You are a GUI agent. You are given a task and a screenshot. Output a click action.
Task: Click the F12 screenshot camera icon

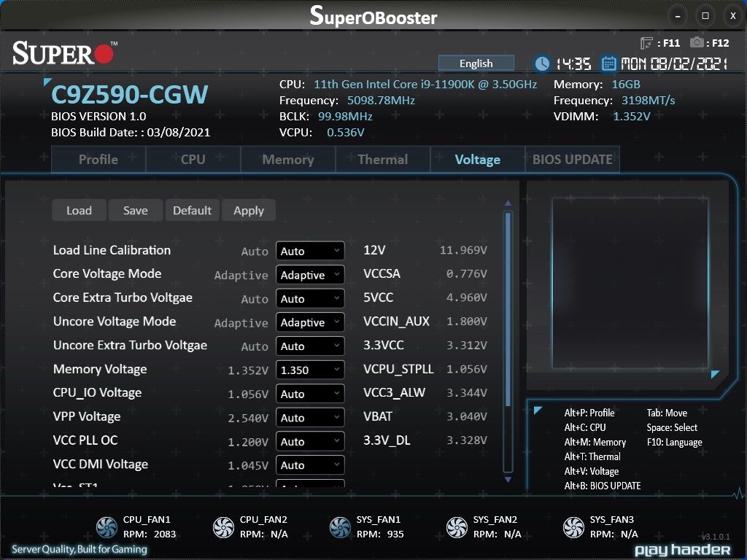pos(697,42)
